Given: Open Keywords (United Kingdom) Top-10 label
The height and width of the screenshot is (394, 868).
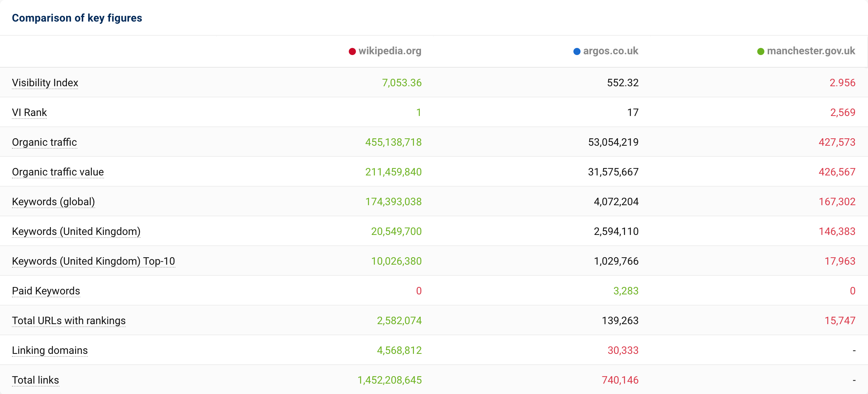Looking at the screenshot, I should pos(93,261).
